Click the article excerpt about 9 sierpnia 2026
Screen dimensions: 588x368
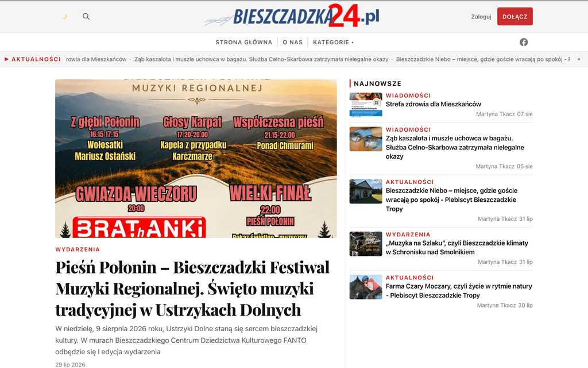pyautogui.click(x=187, y=340)
